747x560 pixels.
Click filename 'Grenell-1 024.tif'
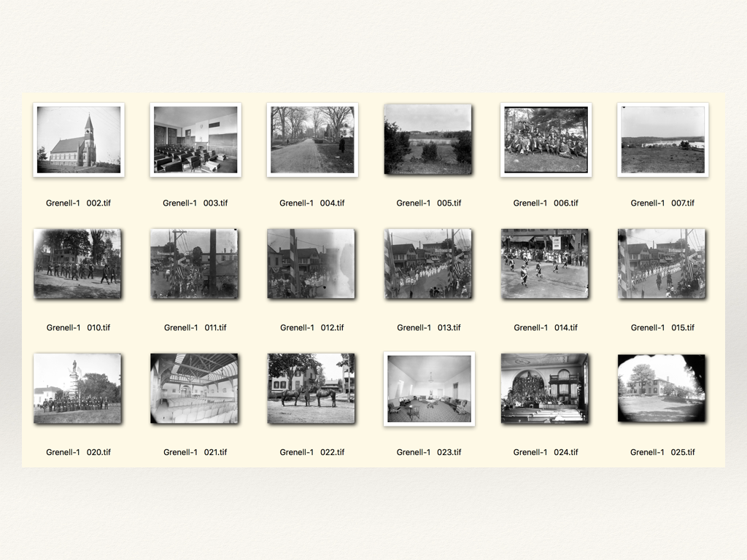[x=546, y=452]
